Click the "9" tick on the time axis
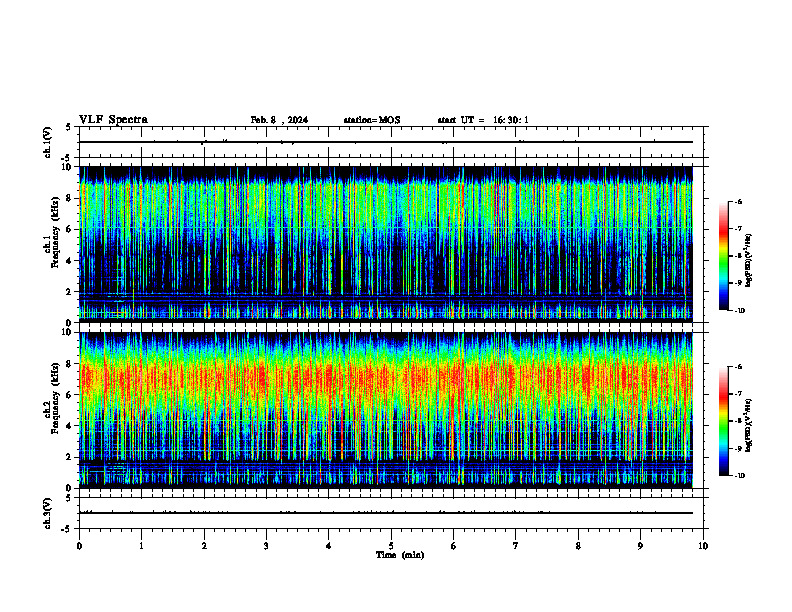 pos(640,546)
